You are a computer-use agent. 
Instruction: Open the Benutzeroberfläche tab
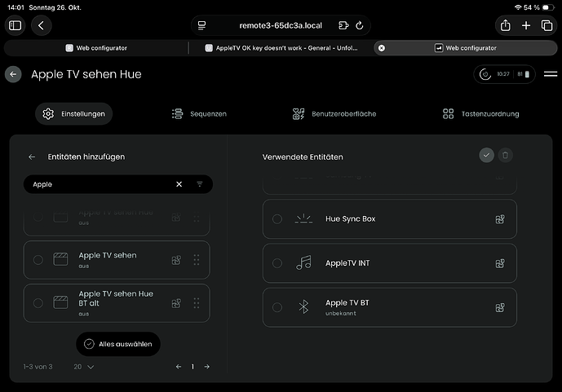click(334, 114)
